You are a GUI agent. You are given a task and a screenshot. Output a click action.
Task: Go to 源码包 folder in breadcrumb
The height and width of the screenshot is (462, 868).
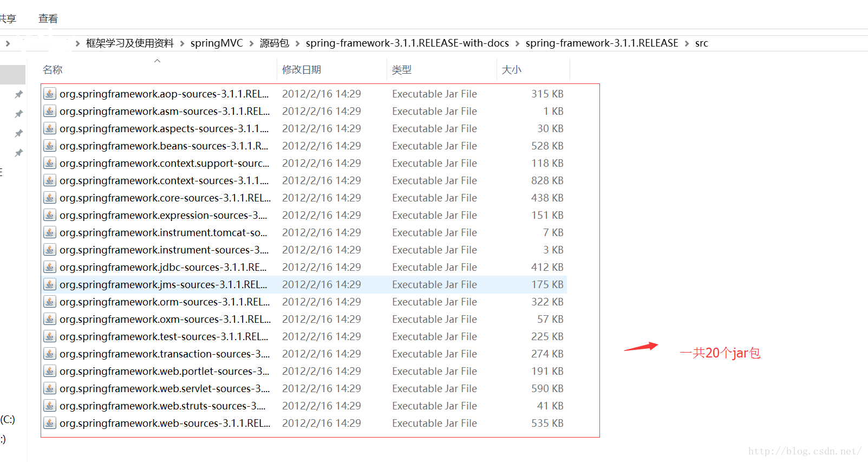(x=275, y=43)
